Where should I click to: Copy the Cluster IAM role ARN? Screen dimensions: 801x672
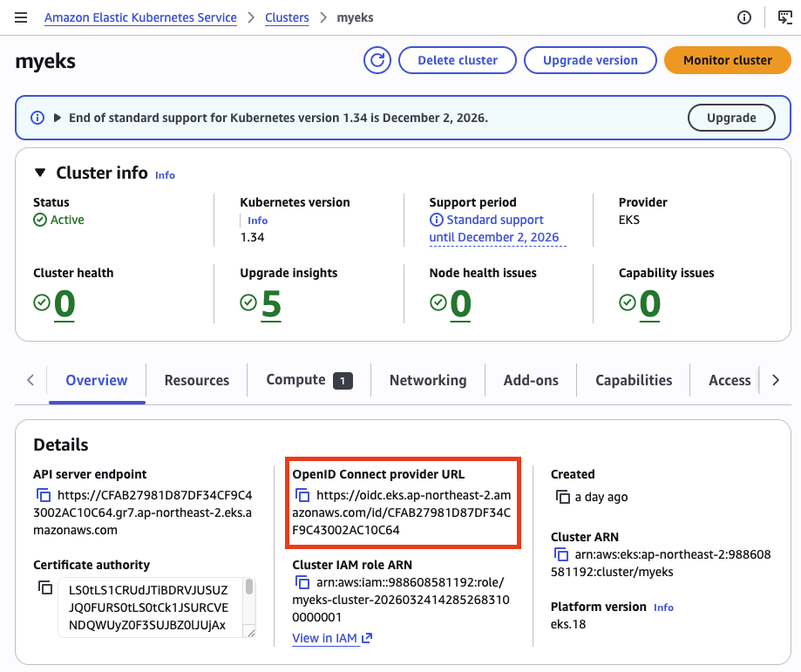coord(302,581)
